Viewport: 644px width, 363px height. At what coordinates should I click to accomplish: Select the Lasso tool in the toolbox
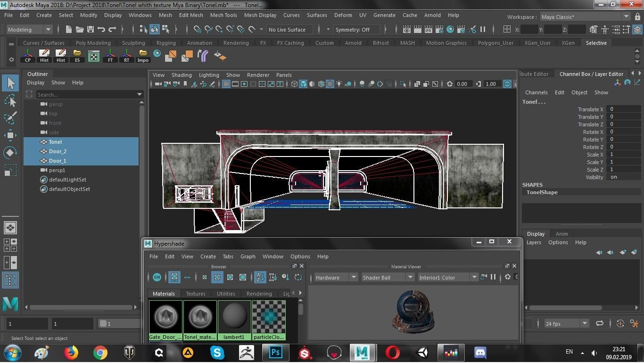pos(10,101)
